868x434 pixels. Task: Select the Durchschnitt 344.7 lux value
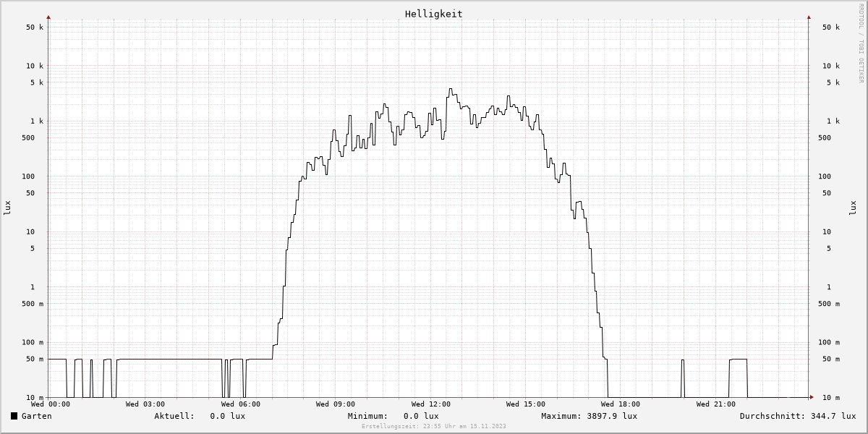833,416
